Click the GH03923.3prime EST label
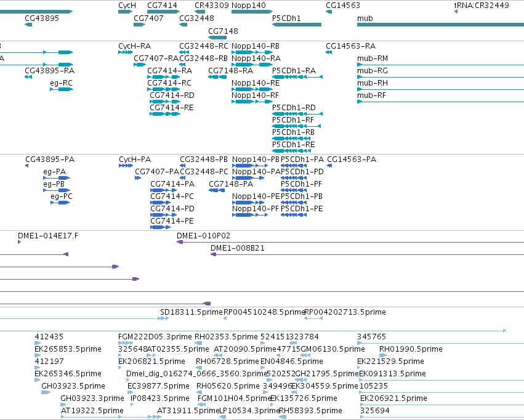 coord(92,398)
